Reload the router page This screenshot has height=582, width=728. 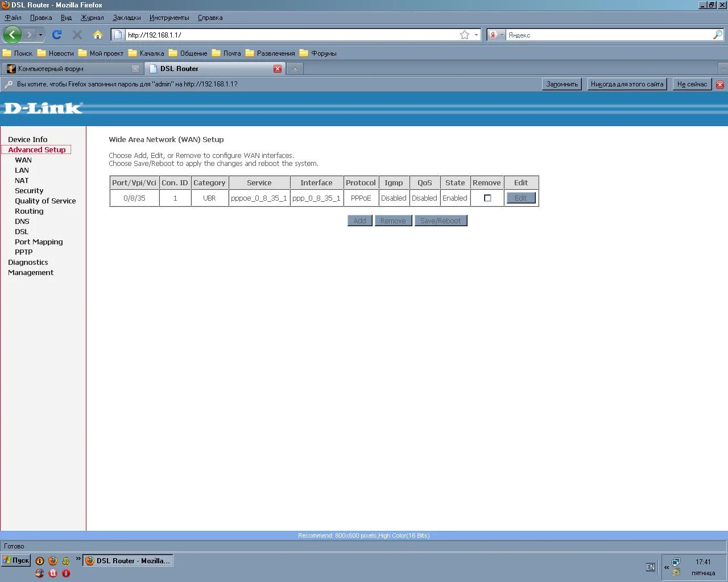tap(57, 35)
